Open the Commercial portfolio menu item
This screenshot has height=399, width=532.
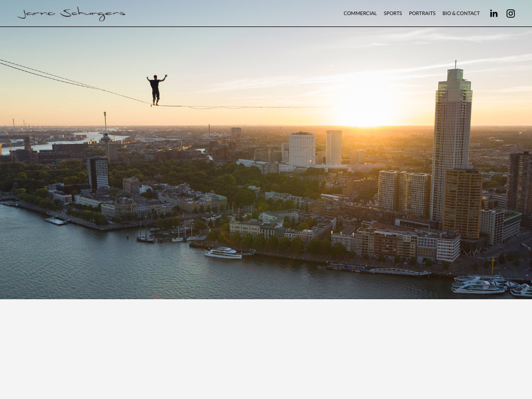click(360, 14)
